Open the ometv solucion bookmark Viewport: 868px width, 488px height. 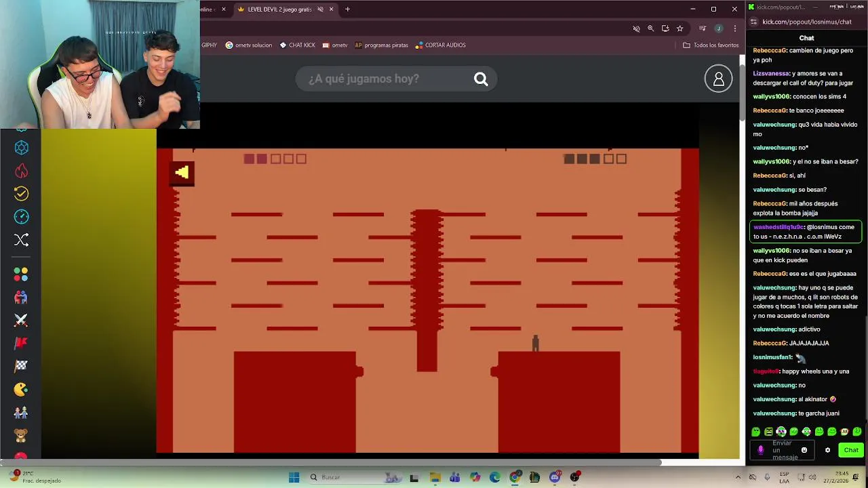(248, 45)
